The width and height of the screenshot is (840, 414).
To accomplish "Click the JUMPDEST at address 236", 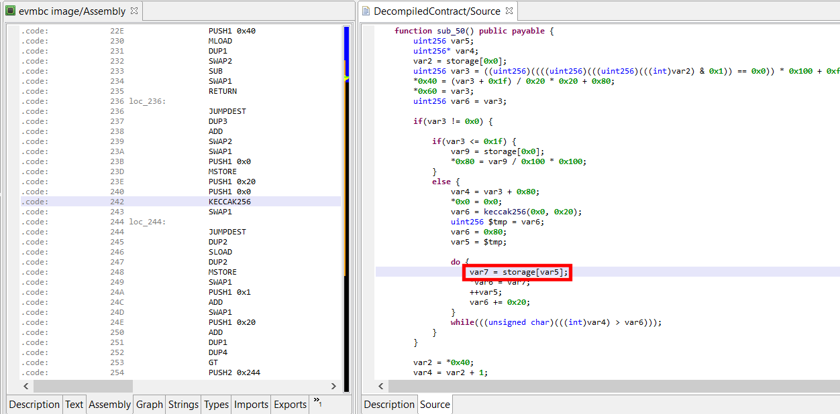I will 227,111.
